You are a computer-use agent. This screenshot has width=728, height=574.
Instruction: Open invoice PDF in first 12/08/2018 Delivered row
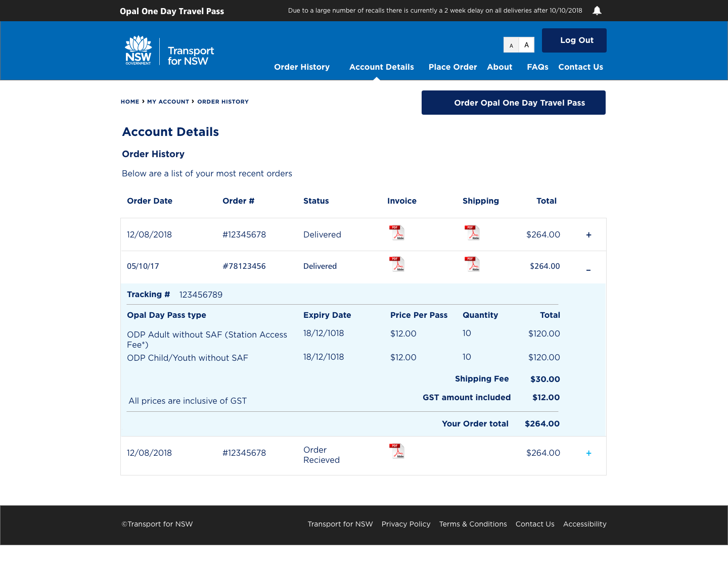click(397, 232)
